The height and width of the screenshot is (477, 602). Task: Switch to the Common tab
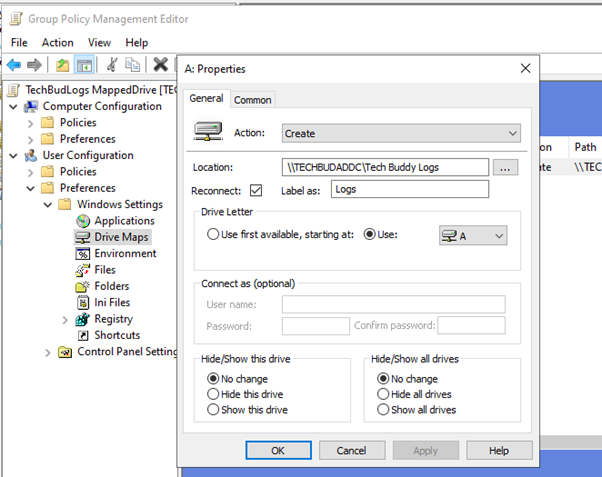(253, 100)
